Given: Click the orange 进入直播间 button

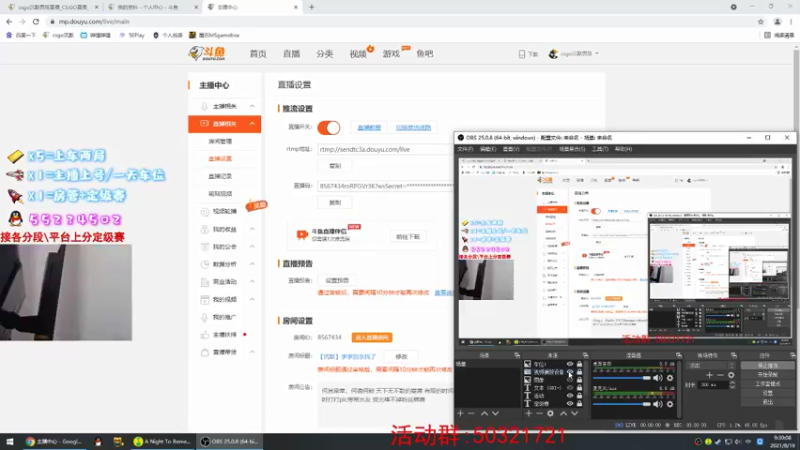Looking at the screenshot, I should [x=372, y=337].
